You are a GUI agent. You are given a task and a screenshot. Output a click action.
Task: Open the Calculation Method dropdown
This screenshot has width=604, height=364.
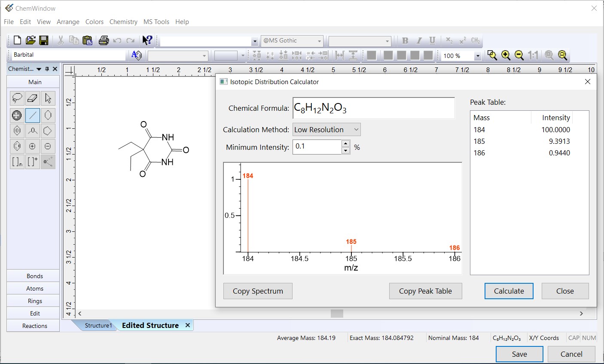pyautogui.click(x=326, y=130)
